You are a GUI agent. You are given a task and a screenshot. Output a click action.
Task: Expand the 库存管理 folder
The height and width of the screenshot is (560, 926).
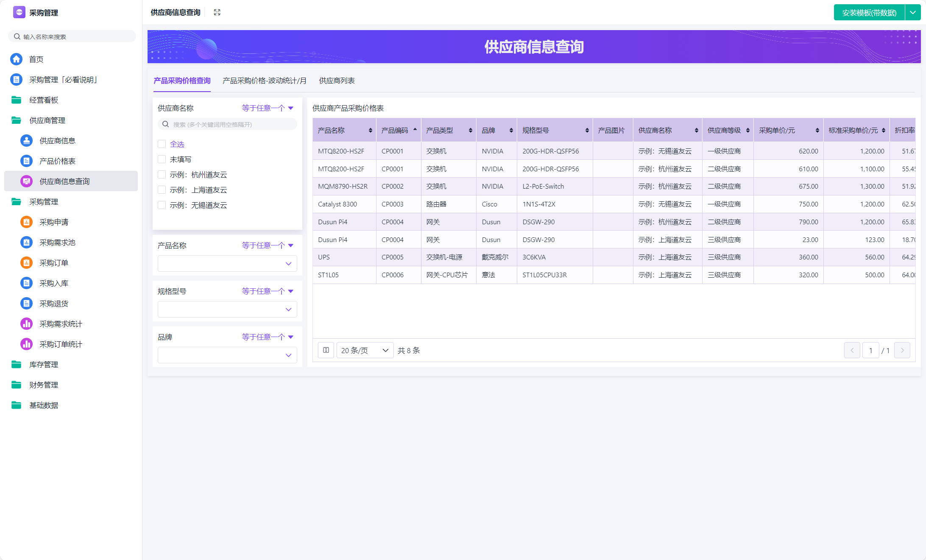click(x=44, y=365)
